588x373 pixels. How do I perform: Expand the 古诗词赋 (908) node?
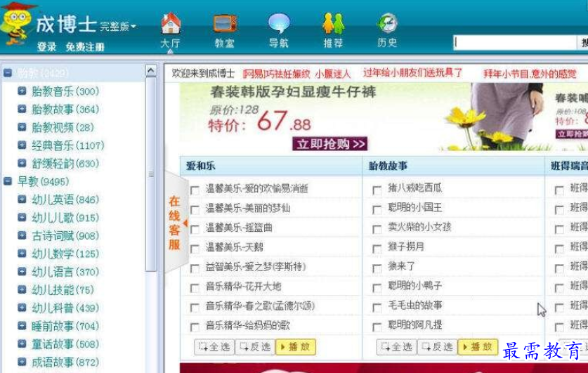[22, 235]
